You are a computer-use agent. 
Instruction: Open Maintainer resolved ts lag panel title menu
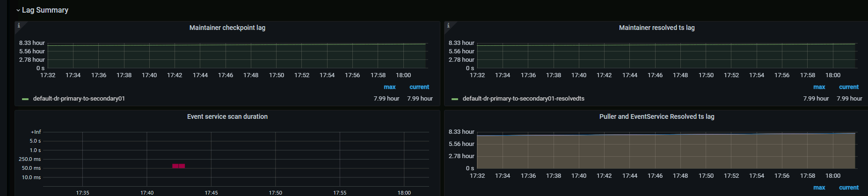[656, 28]
